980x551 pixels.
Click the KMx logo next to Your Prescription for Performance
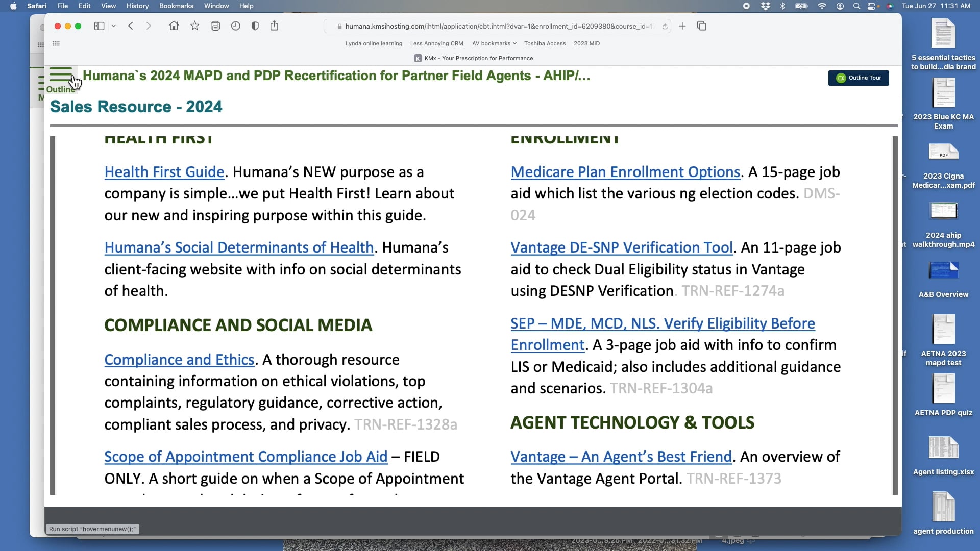(x=417, y=58)
